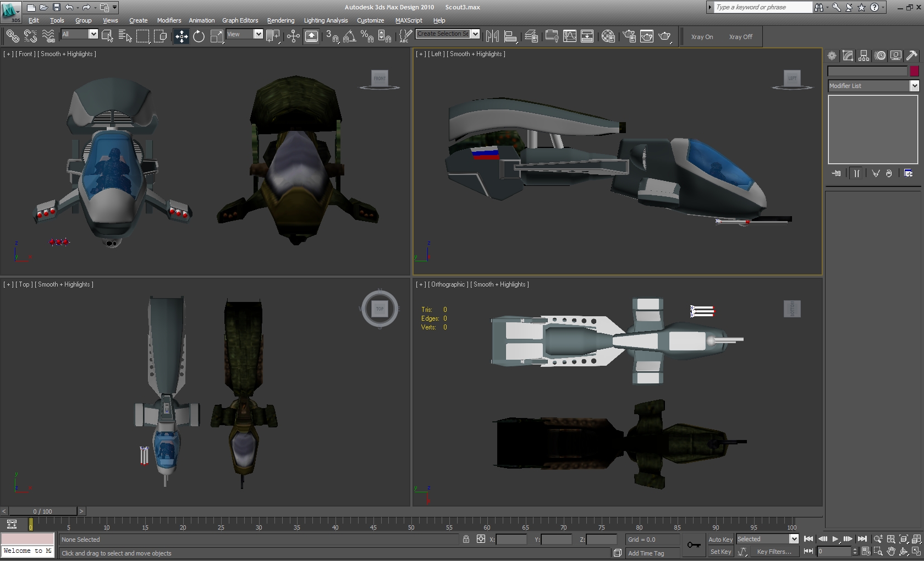Click the Select by Name icon
The image size is (924, 561).
tap(125, 36)
